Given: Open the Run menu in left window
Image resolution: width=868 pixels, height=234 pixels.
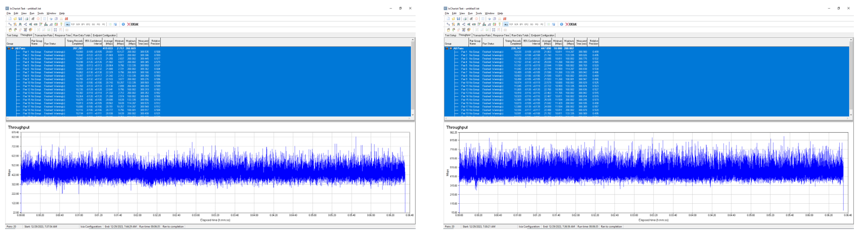Looking at the screenshot, I should [32, 13].
